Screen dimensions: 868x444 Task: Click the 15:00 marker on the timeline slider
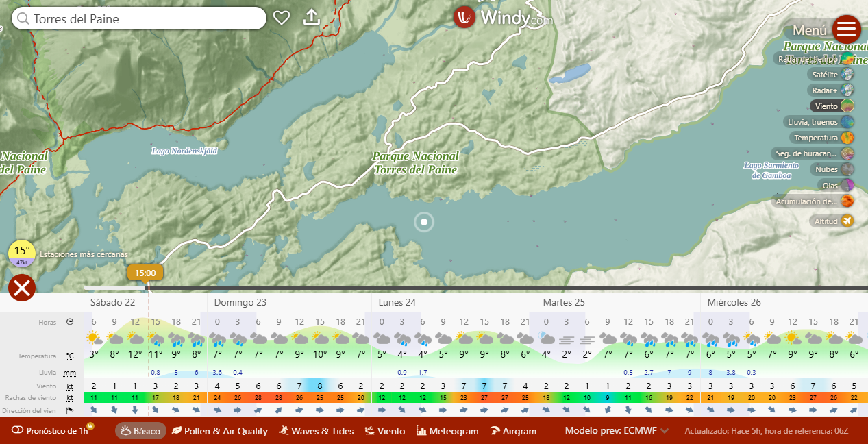145,272
